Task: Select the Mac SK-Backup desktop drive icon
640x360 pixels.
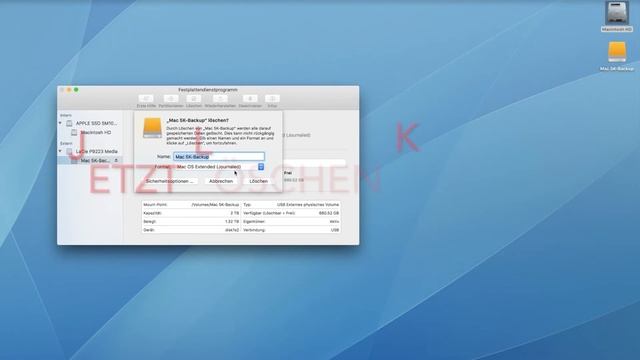Action: coord(617,52)
